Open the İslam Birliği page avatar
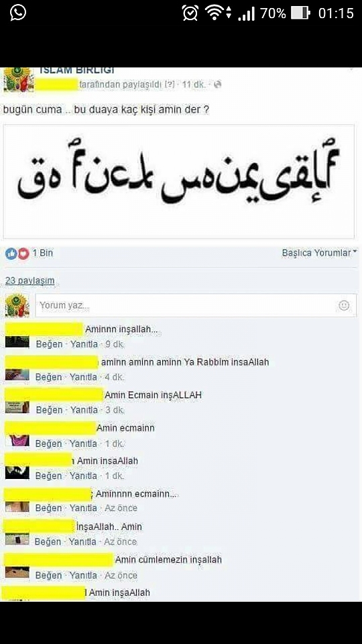 pyautogui.click(x=17, y=79)
